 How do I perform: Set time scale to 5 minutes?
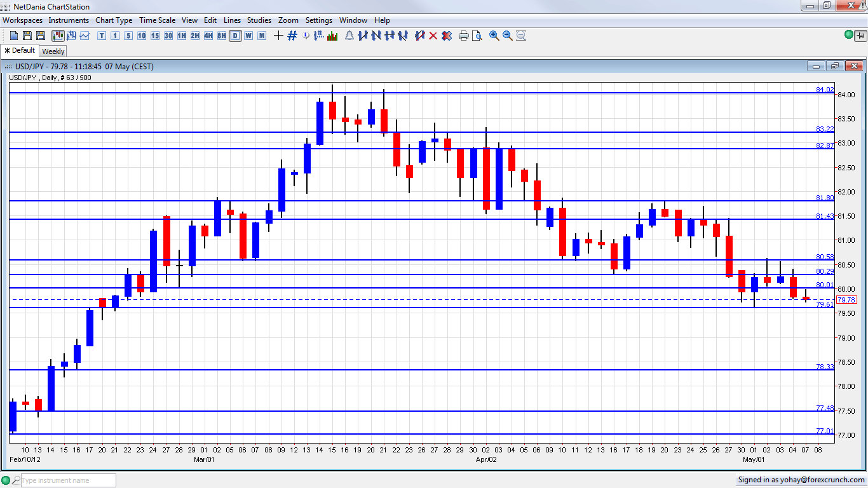(128, 36)
